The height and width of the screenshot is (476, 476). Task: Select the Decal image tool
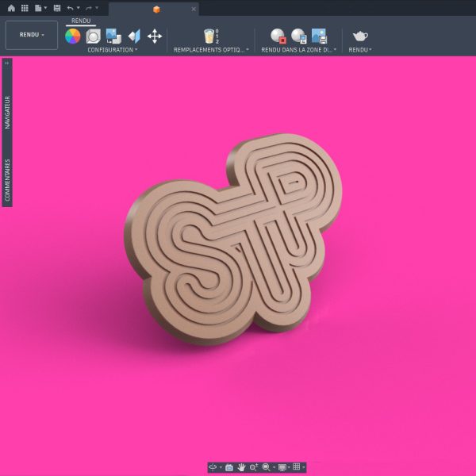(113, 36)
